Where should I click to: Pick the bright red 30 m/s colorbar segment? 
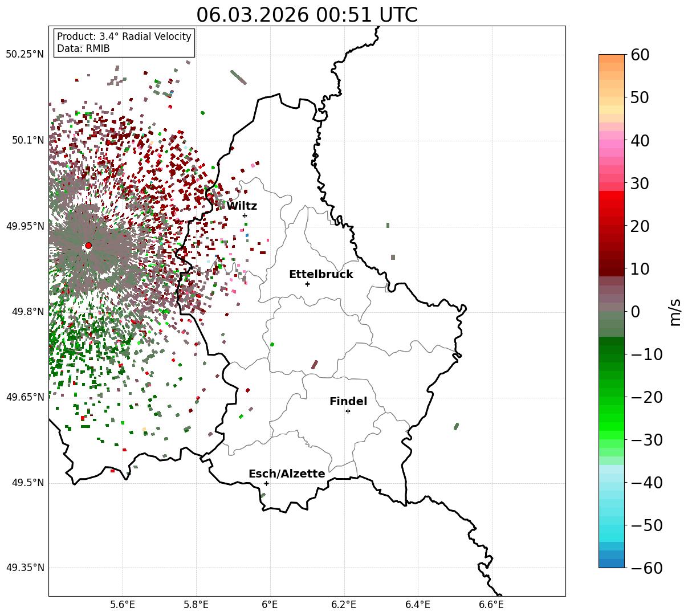(612, 195)
